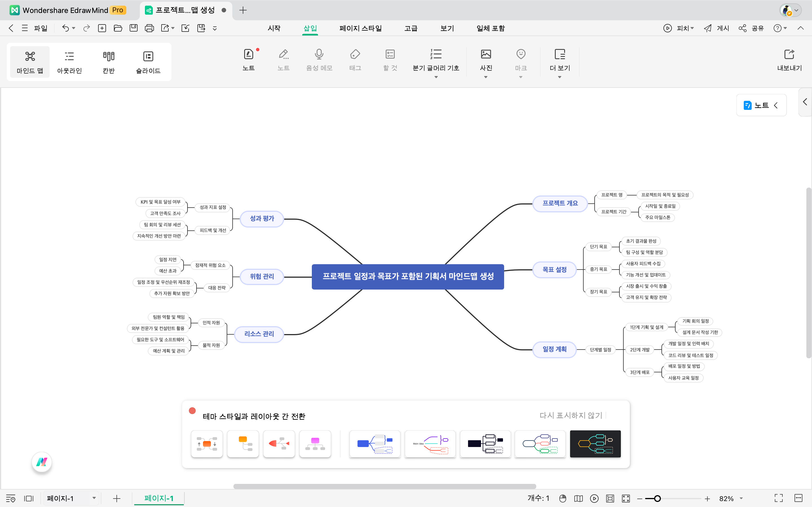The width and height of the screenshot is (812, 507).
Task: Select the dark theme style thumbnail
Action: point(595,444)
